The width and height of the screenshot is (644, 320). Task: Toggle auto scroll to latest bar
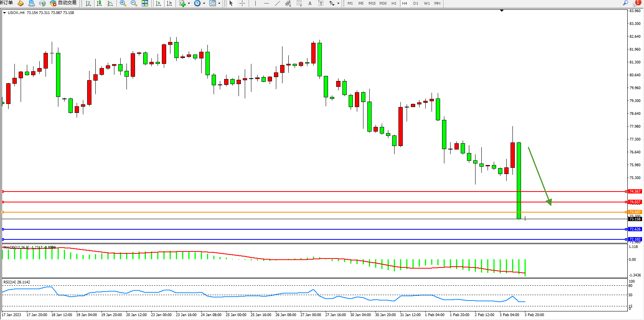(158, 4)
